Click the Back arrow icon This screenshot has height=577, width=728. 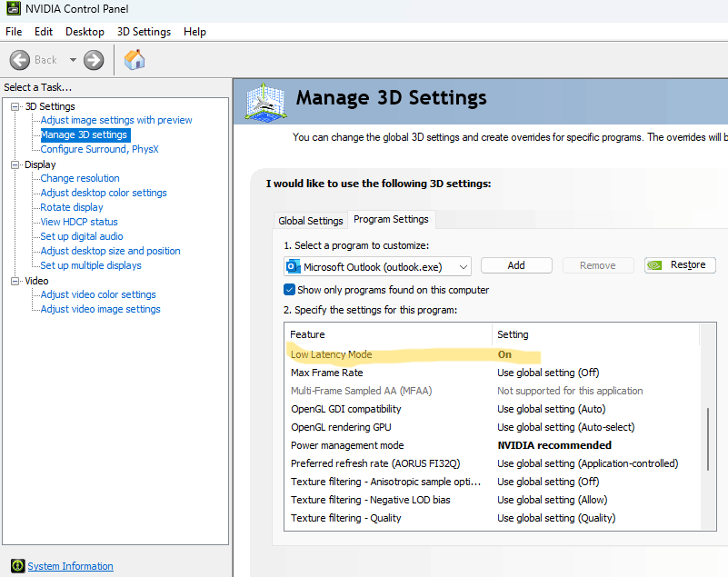[19, 60]
